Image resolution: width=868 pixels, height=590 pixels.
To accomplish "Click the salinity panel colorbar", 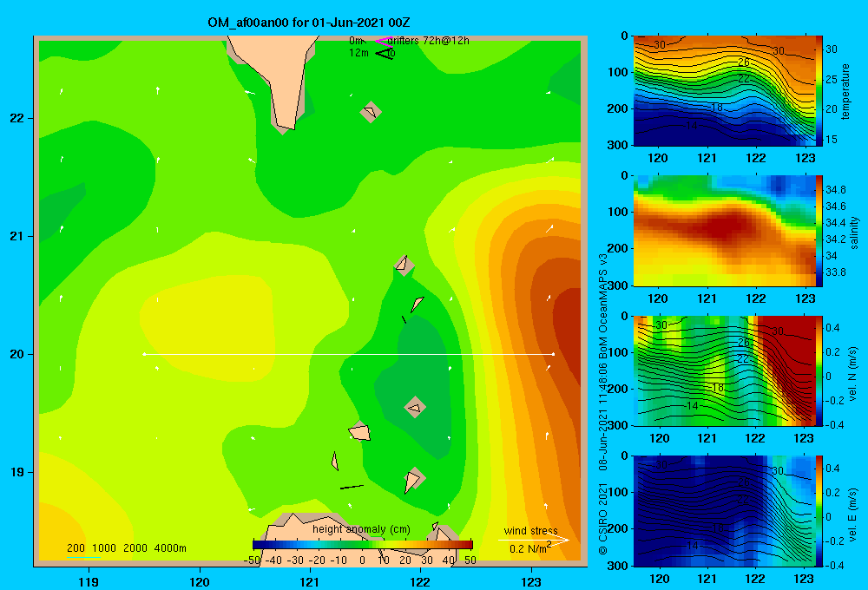I will 819,231.
